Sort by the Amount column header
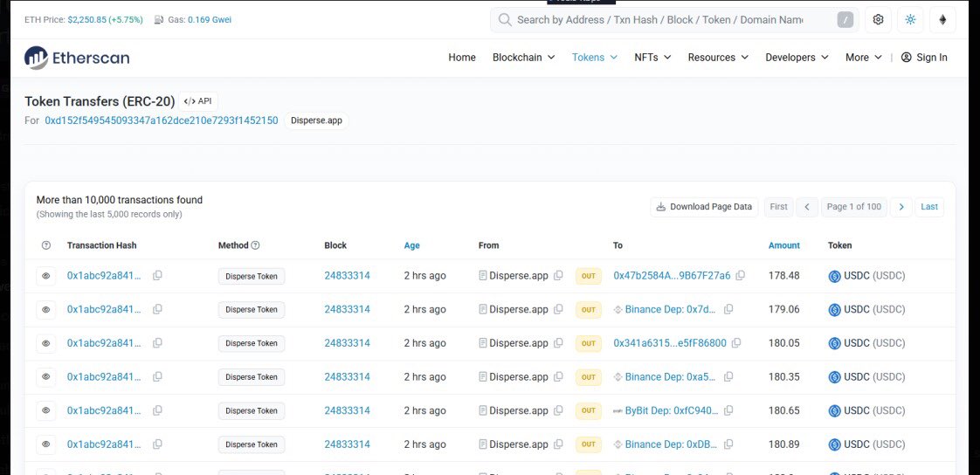Viewport: 980px width, 475px height. click(783, 245)
